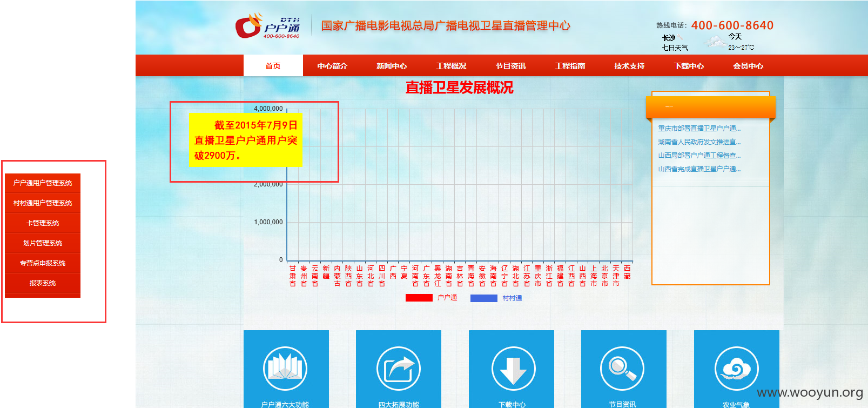
Task: Click the hotline number 400-600-8640
Action: (x=732, y=25)
